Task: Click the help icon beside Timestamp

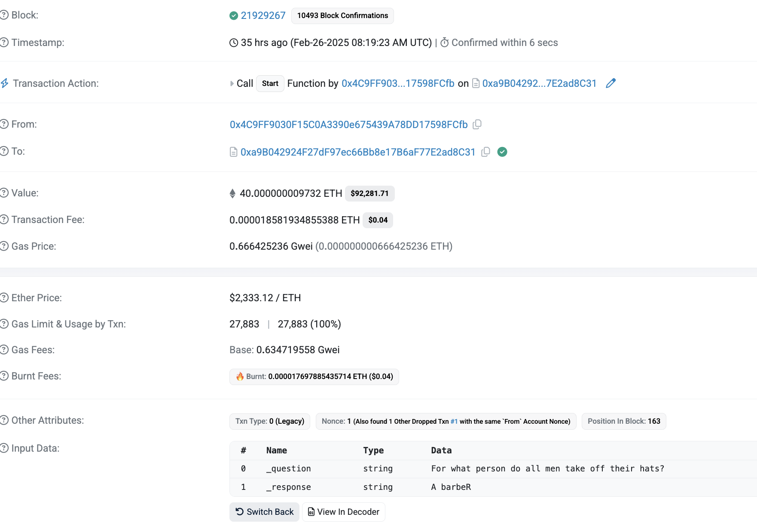Action: pos(4,43)
